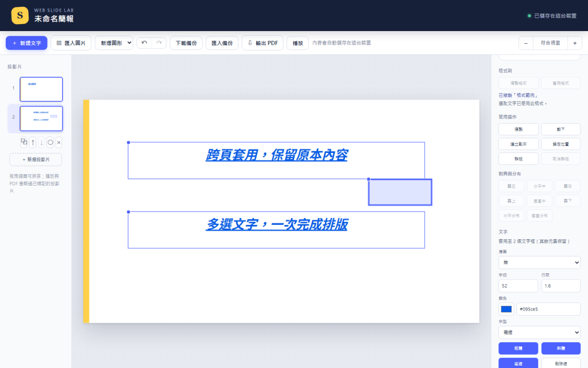Click 符合視窗 fit-to-window button
Viewport: 588px width, 368px height.
tap(550, 43)
